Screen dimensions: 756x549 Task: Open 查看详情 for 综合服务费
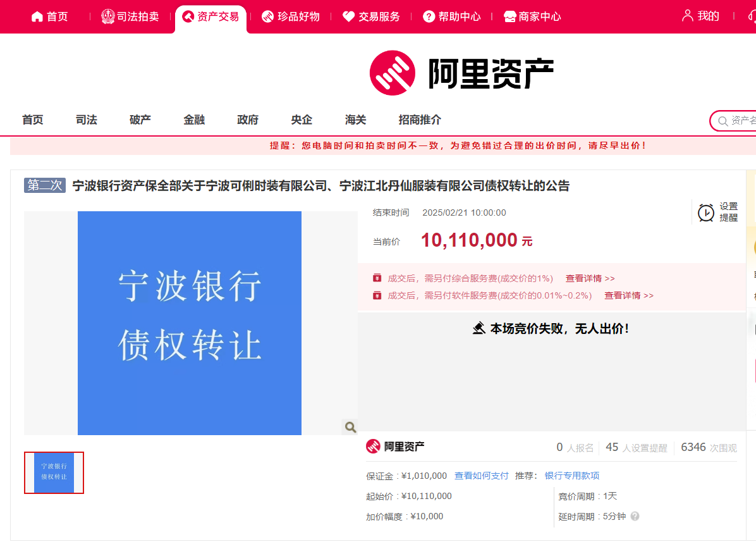(590, 278)
